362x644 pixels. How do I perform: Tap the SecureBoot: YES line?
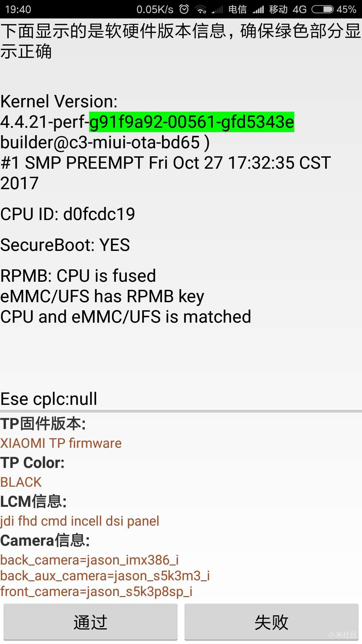point(65,245)
